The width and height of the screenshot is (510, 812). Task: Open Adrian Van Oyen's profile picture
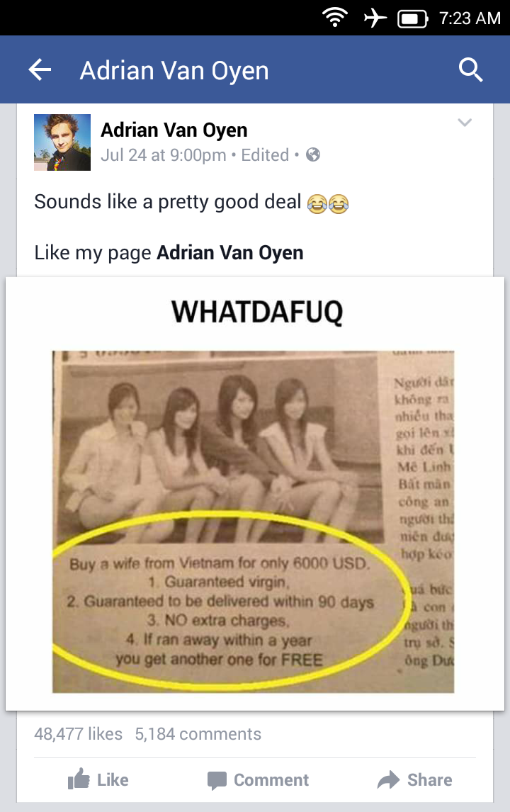pyautogui.click(x=62, y=142)
